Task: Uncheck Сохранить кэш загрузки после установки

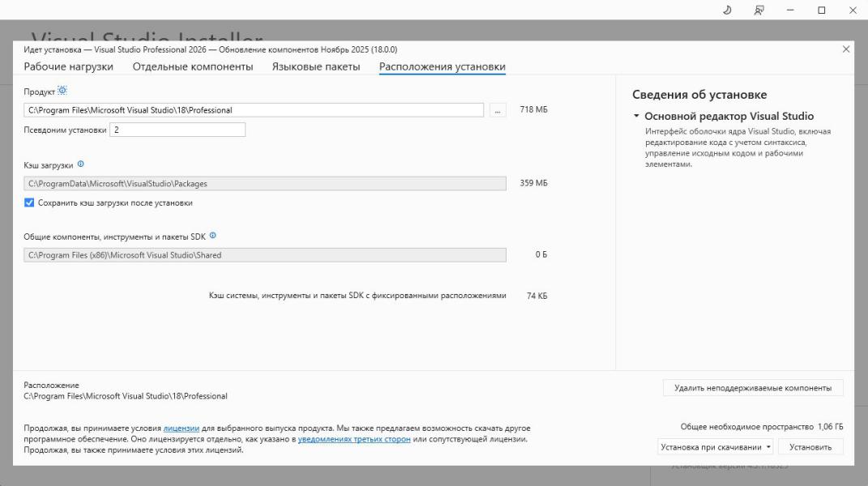Action: (x=30, y=202)
